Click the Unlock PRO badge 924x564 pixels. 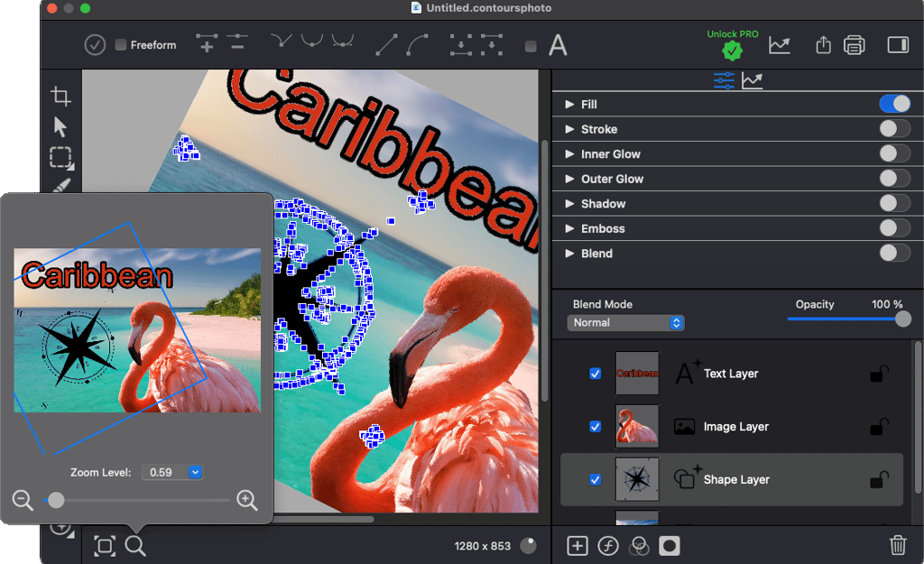733,45
